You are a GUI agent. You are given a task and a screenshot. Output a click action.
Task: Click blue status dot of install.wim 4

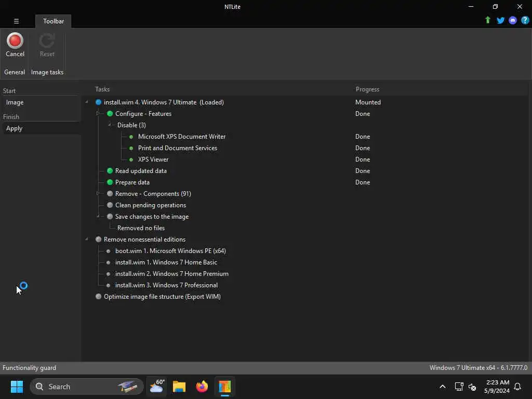pos(98,102)
